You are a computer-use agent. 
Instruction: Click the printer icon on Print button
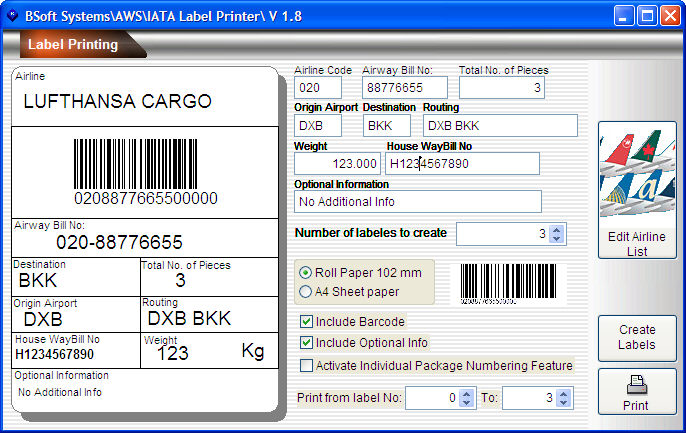tap(637, 385)
